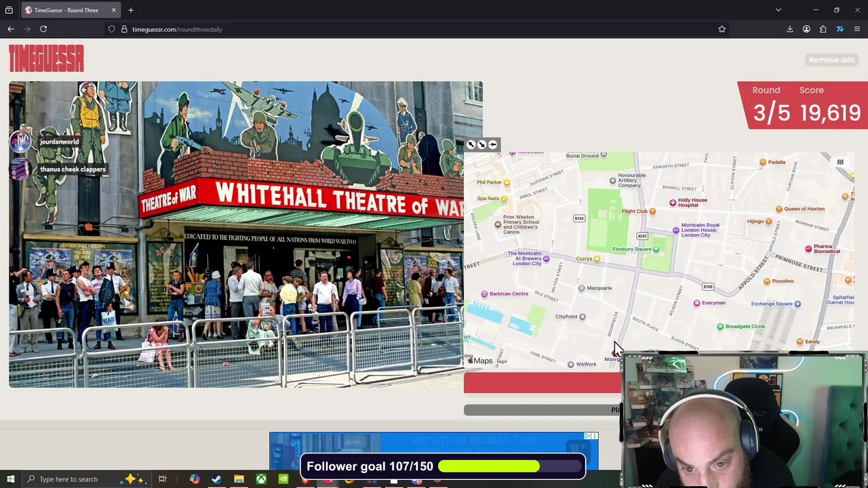Click the WeWork marker
868x488 pixels.
[x=570, y=365]
